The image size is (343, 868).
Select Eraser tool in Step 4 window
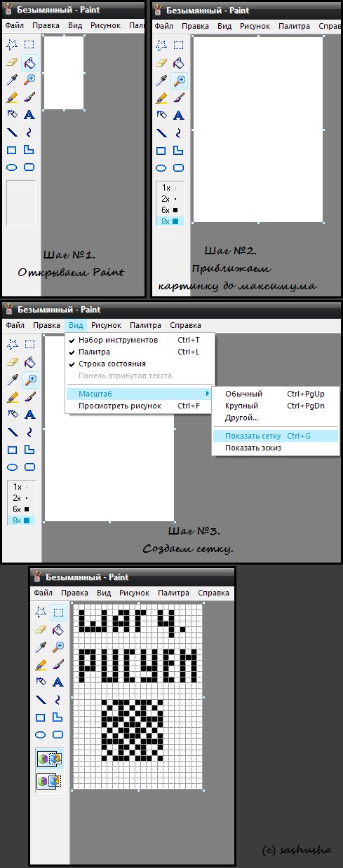tap(41, 629)
